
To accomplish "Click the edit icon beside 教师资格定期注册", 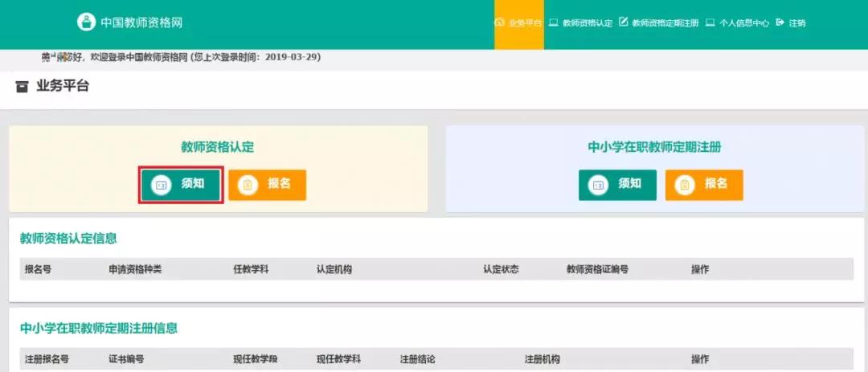I will tap(623, 22).
